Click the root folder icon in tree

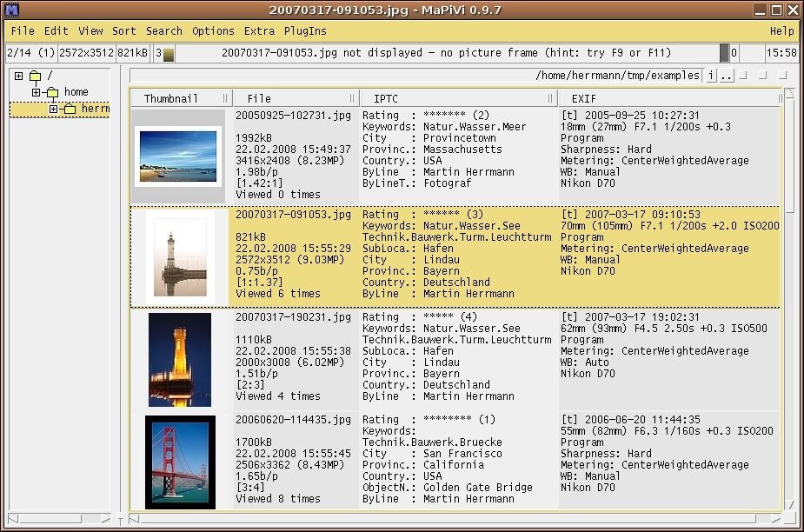(x=36, y=76)
